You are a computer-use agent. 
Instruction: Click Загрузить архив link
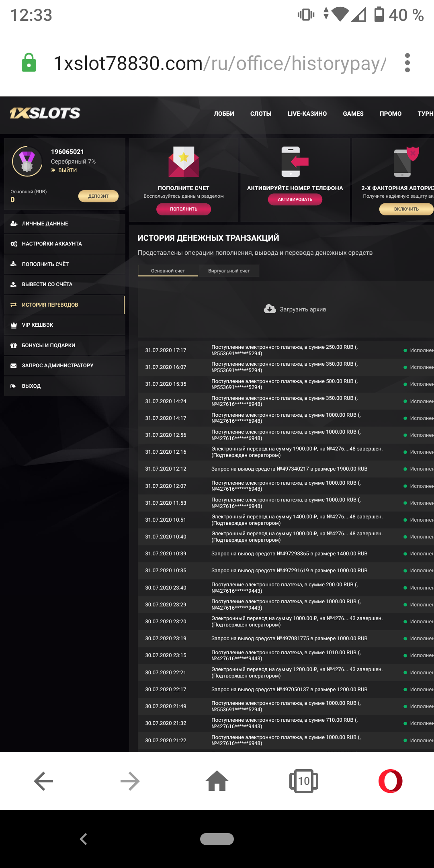[303, 309]
